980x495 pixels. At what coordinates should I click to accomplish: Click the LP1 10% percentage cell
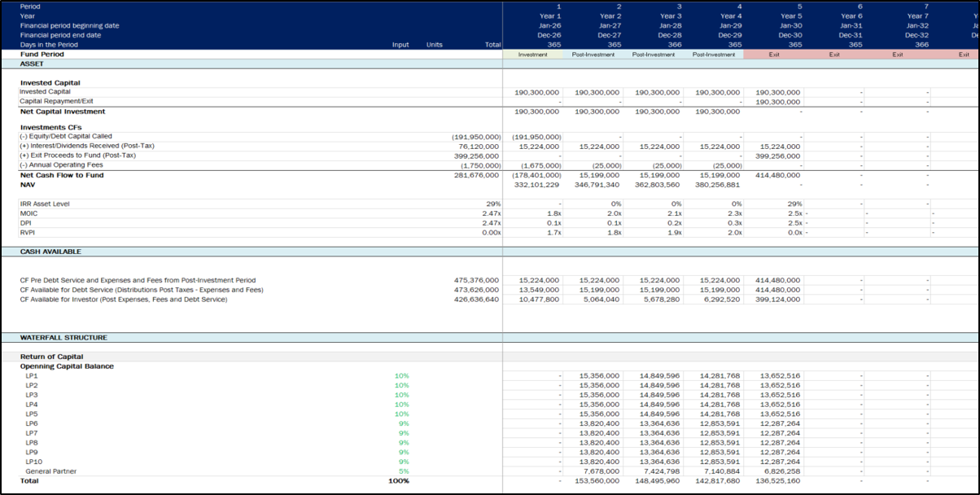pos(402,377)
